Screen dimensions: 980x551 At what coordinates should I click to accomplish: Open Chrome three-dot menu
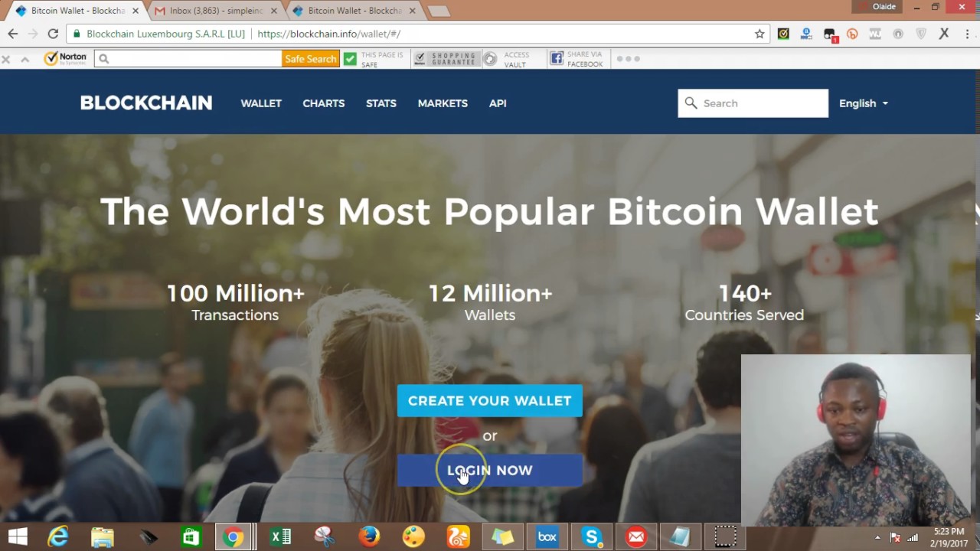click(x=967, y=34)
